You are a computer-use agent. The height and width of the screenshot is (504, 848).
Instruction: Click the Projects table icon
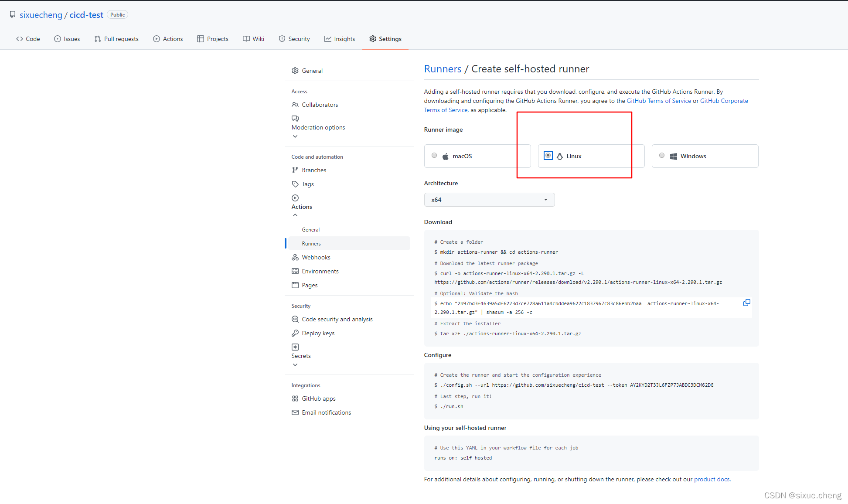point(201,39)
